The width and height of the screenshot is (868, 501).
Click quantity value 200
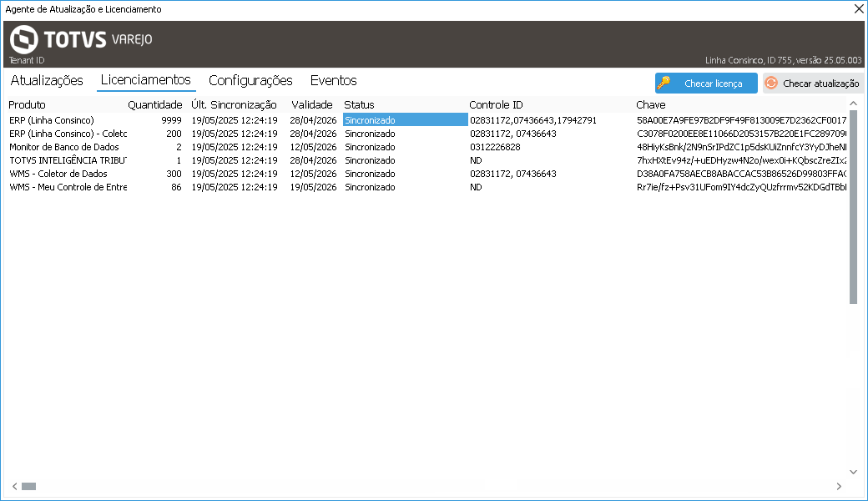point(174,134)
